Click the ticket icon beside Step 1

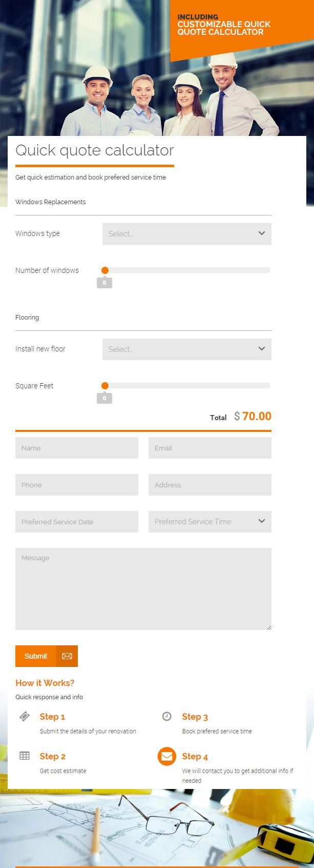(24, 716)
